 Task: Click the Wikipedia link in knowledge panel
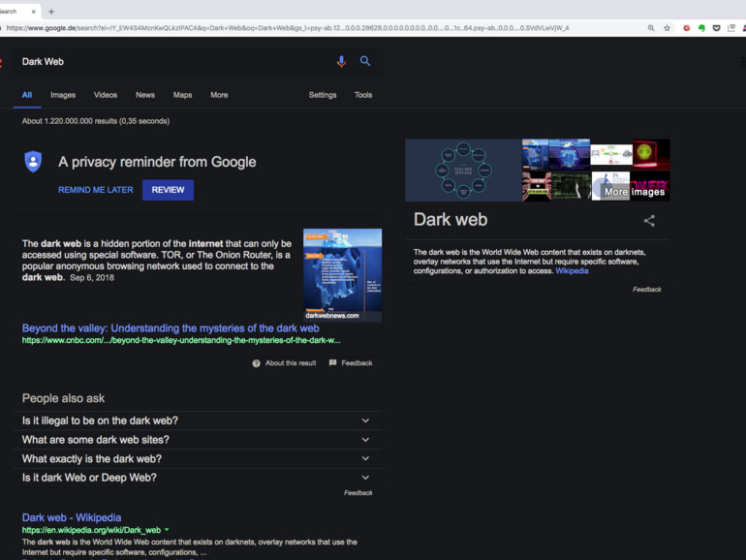[572, 271]
